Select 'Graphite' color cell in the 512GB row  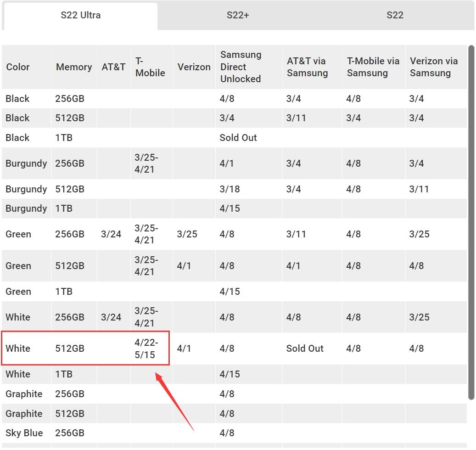click(24, 414)
